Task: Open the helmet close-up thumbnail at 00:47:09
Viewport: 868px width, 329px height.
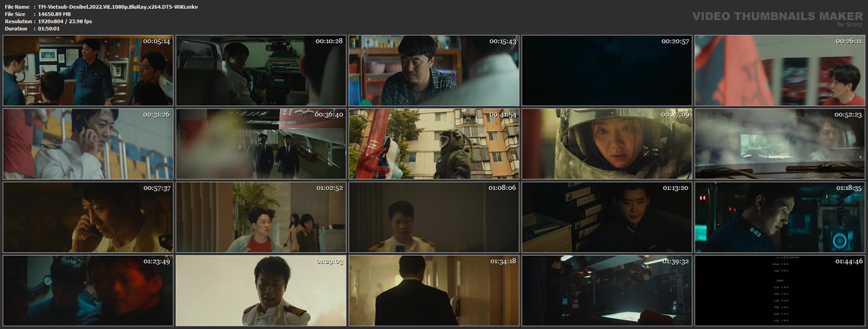Action: (607, 144)
